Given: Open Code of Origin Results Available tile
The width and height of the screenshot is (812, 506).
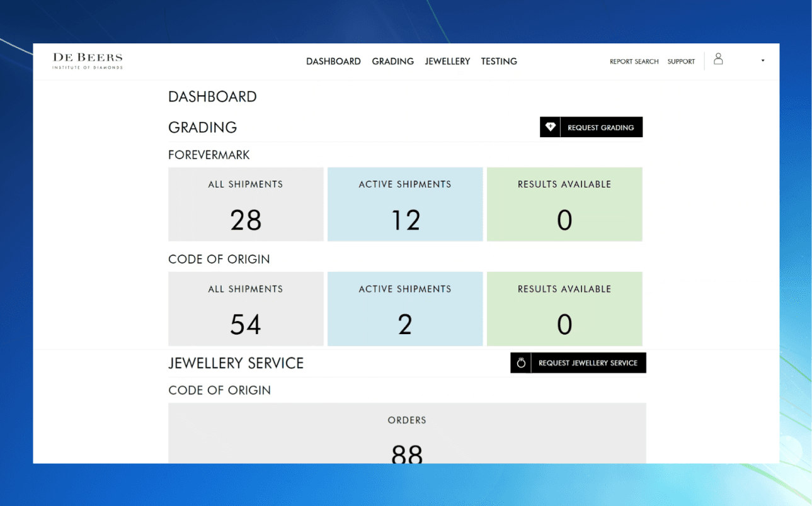Looking at the screenshot, I should tap(564, 309).
